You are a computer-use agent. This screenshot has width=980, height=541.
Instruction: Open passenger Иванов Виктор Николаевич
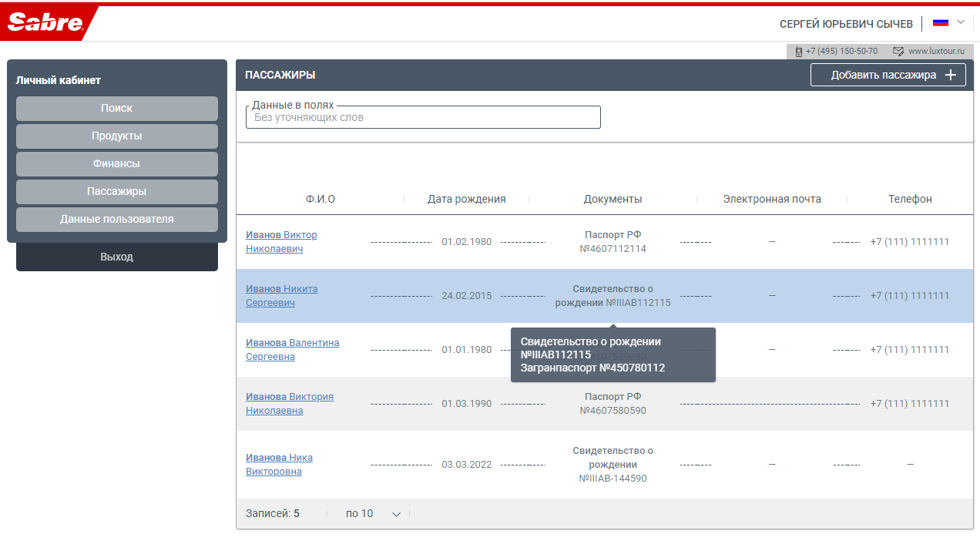click(281, 242)
